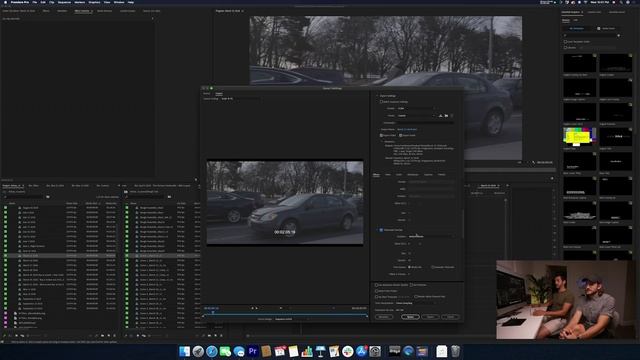Click the Delete Preset trash icon
The width and height of the screenshot is (640, 360).
[x=451, y=116]
